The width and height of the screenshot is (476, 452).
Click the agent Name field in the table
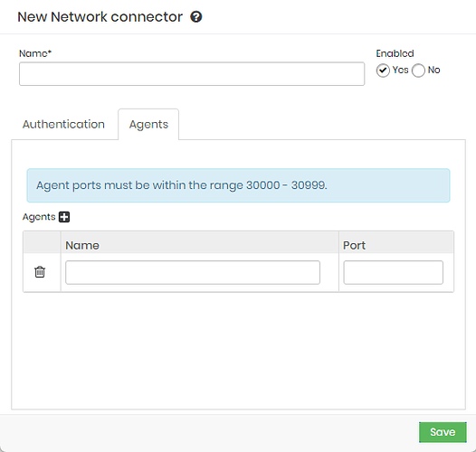[193, 272]
